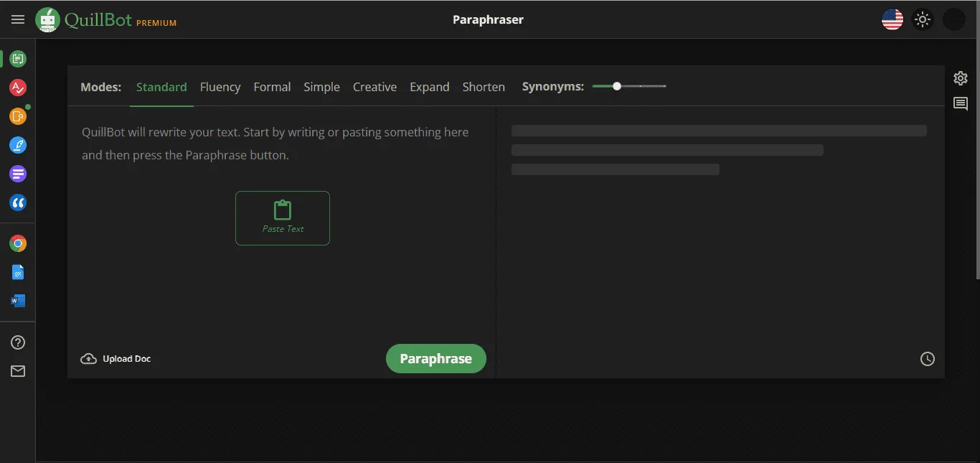Open the Contact mail envelope icon
This screenshot has height=463, width=980.
(18, 371)
